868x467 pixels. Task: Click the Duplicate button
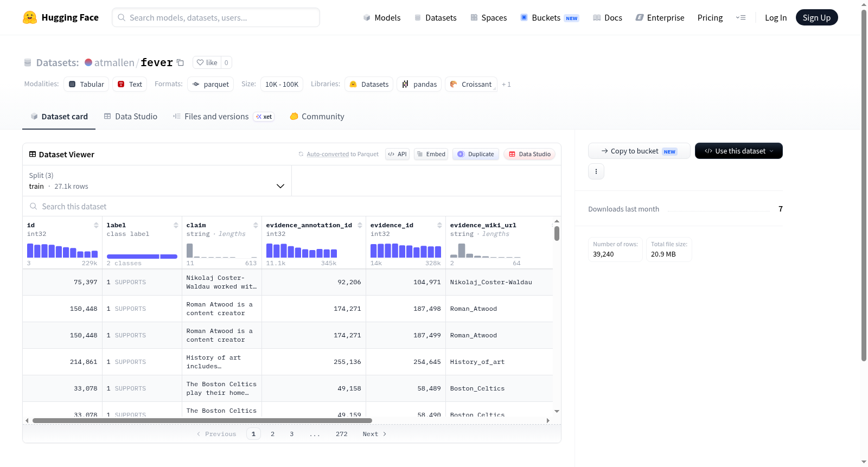point(476,154)
